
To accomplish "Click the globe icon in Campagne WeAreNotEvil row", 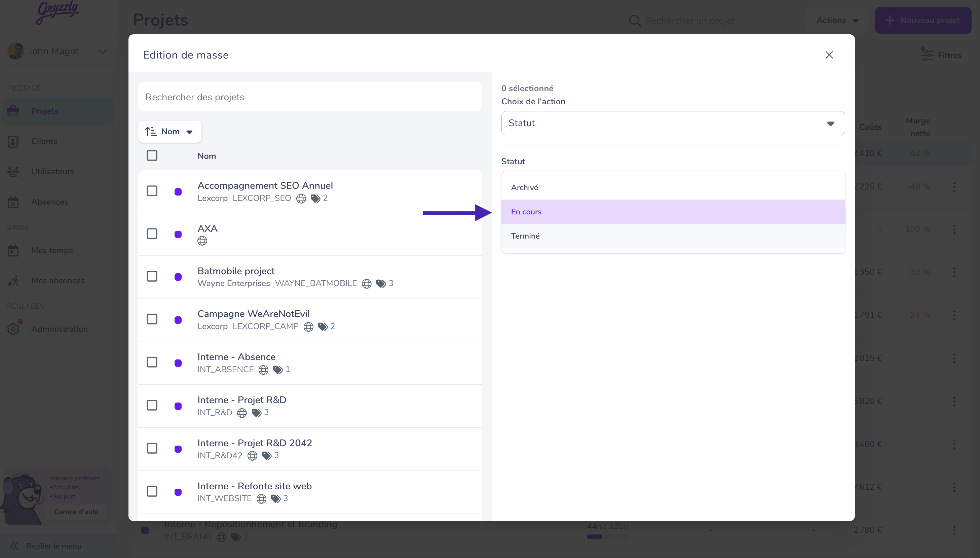I will point(308,327).
